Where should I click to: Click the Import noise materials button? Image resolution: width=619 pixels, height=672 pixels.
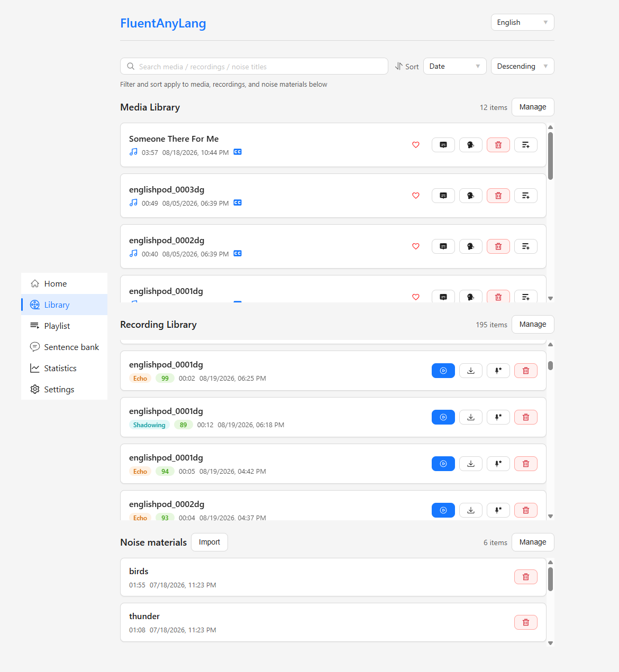click(x=210, y=542)
